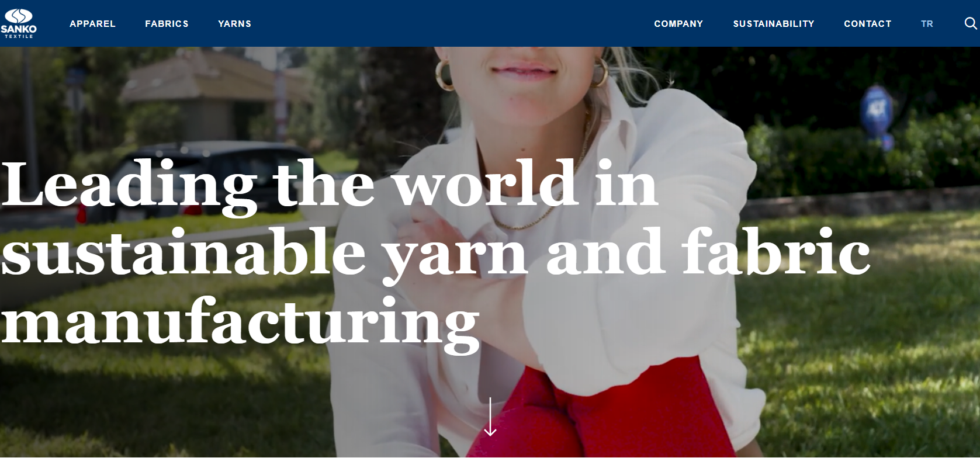Go to the CONTACT page
Screen dimensions: 980x458
[x=868, y=24]
